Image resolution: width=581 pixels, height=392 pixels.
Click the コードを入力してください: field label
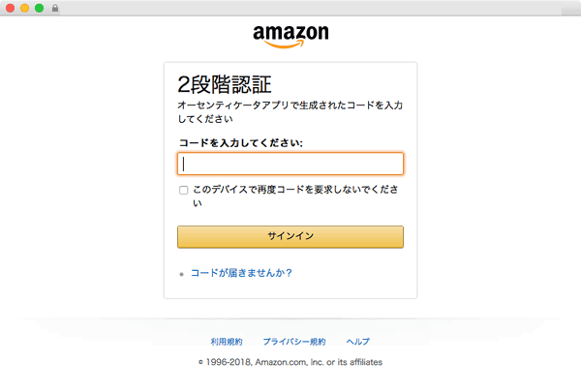tap(241, 142)
